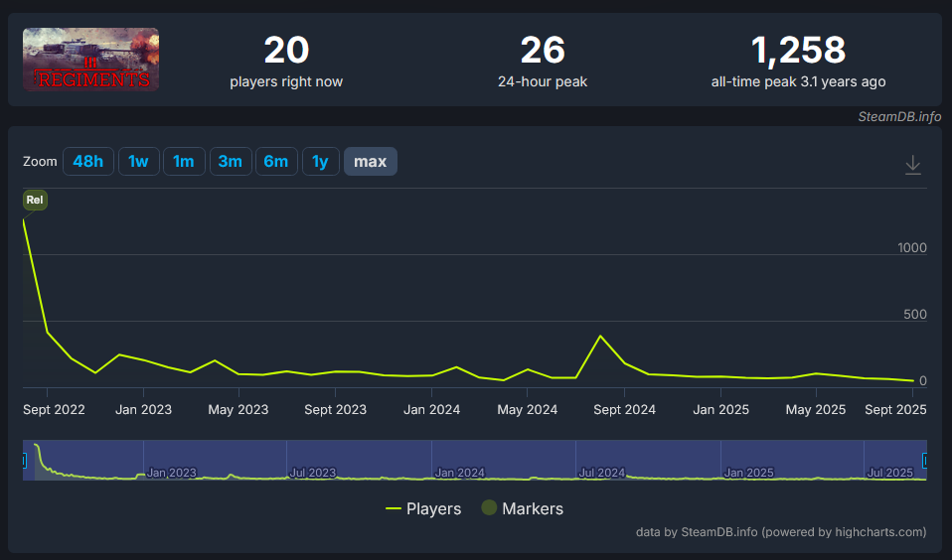Click the 1000 y-axis label
Viewport: 952px width, 560px height.
click(x=912, y=247)
